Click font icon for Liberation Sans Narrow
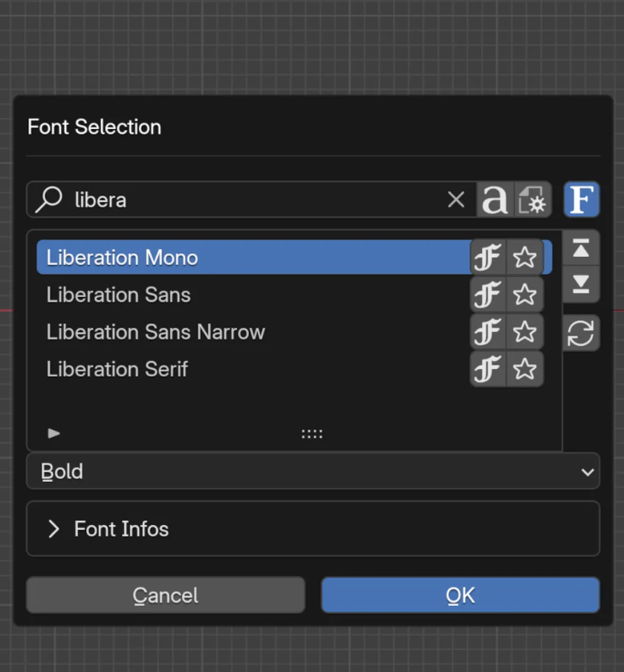The width and height of the screenshot is (624, 672). point(488,332)
